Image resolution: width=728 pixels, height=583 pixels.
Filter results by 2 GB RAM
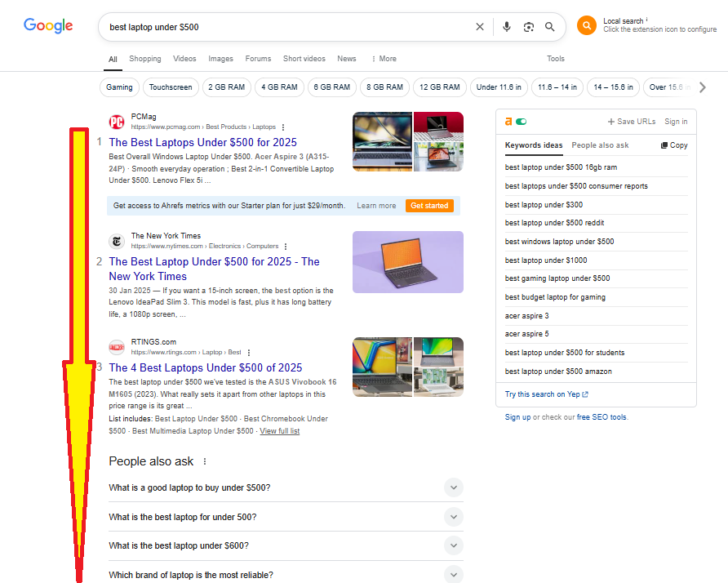pyautogui.click(x=227, y=87)
